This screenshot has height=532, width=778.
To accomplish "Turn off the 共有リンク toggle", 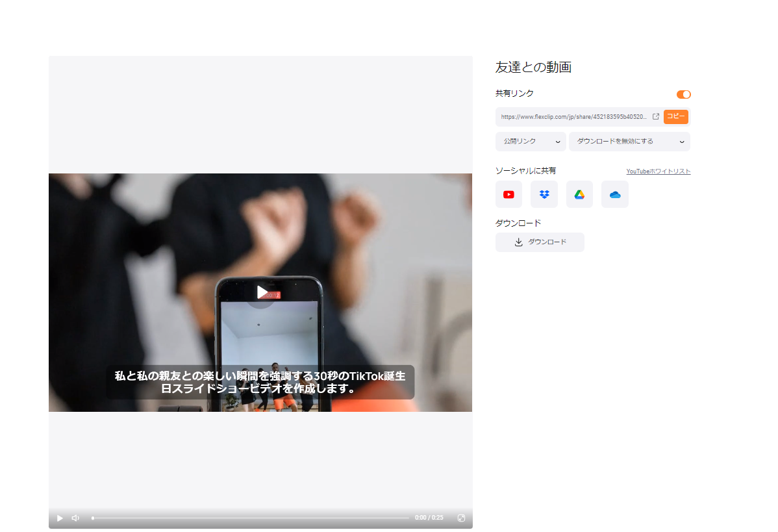I will tap(683, 94).
